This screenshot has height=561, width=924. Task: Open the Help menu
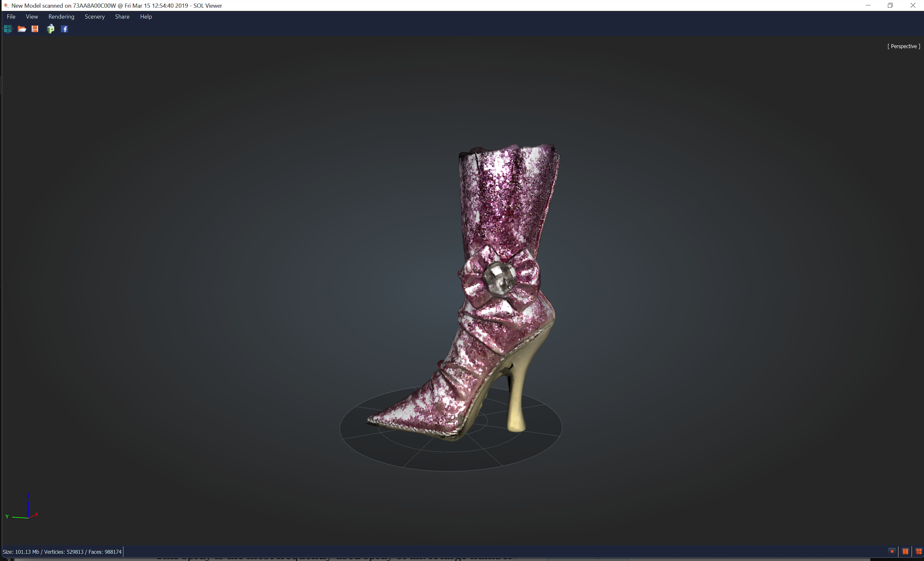point(146,16)
